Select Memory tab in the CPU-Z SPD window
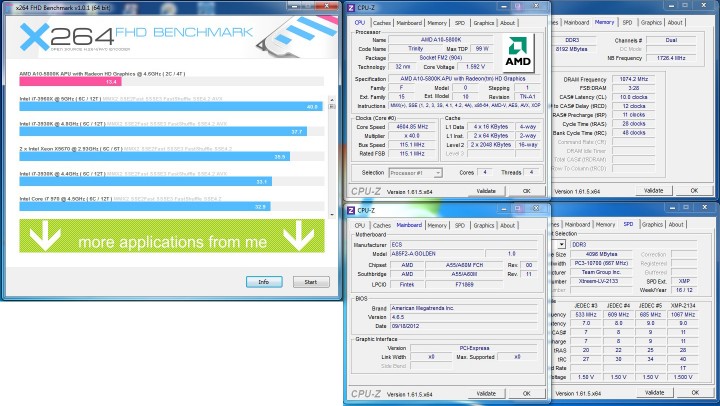The width and height of the screenshot is (720, 406). click(605, 225)
